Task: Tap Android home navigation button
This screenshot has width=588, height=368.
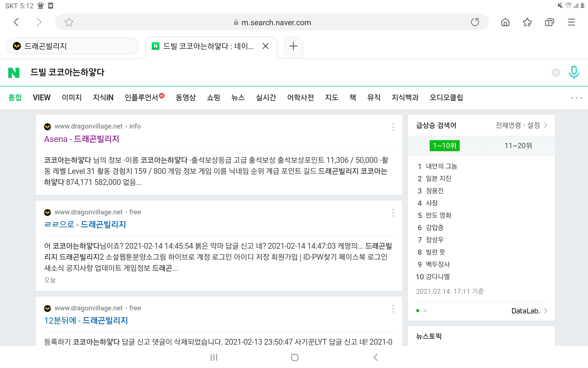Action: point(295,357)
